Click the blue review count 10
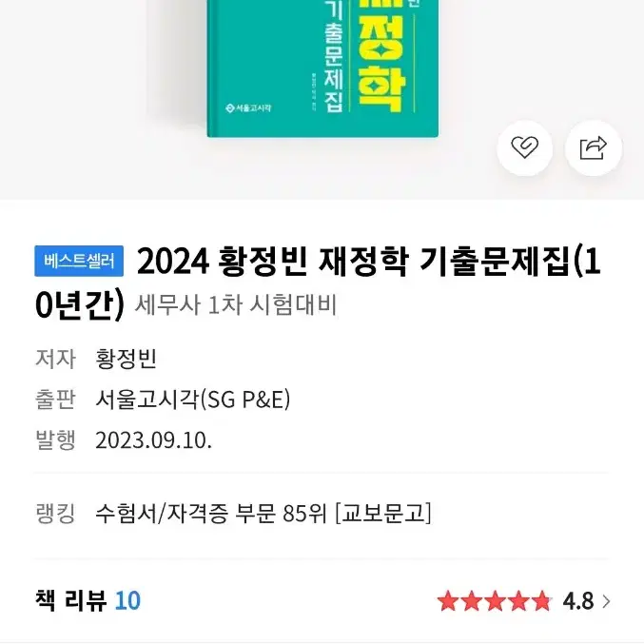 click(x=127, y=600)
